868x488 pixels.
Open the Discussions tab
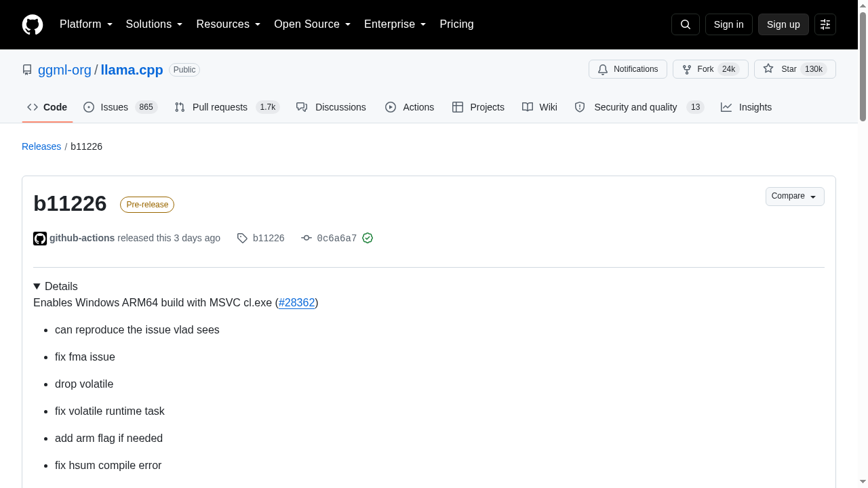point(331,107)
